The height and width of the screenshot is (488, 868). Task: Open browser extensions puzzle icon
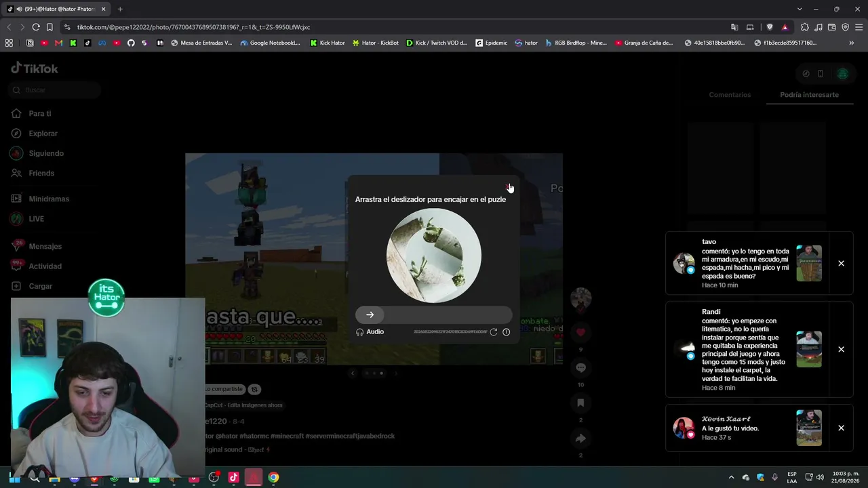805,27
